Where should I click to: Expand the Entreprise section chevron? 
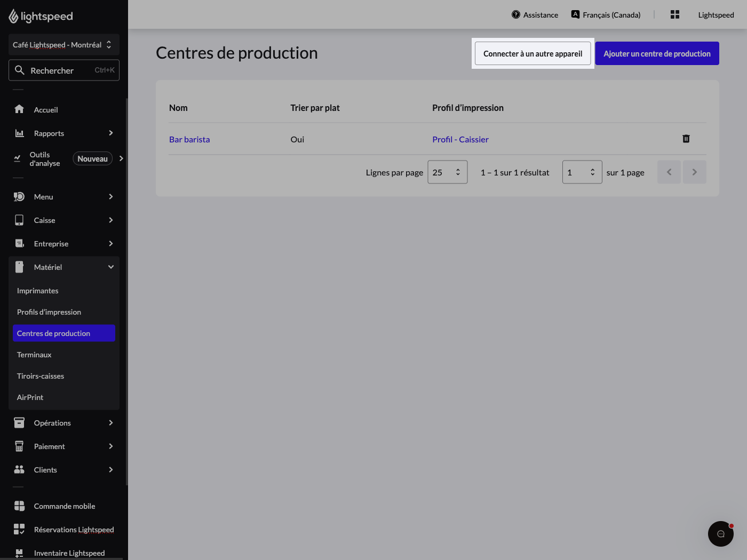coord(111,244)
